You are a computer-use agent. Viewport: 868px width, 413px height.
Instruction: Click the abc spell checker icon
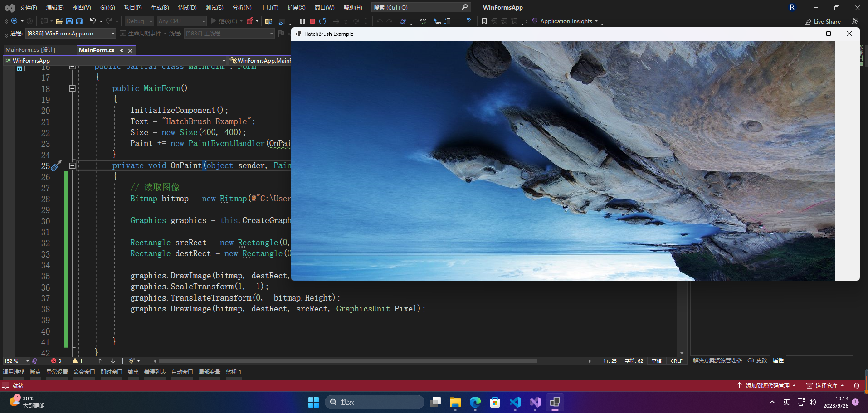[x=423, y=21]
